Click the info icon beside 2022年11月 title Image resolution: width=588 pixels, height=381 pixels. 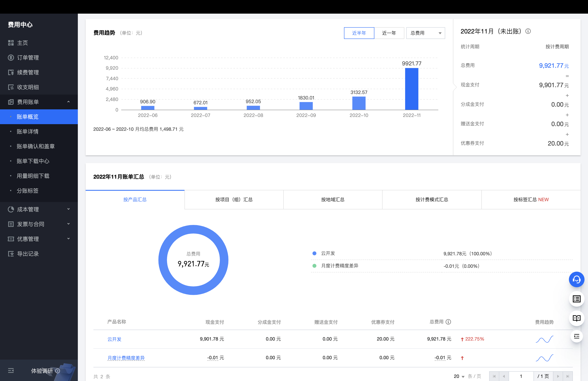[528, 31]
